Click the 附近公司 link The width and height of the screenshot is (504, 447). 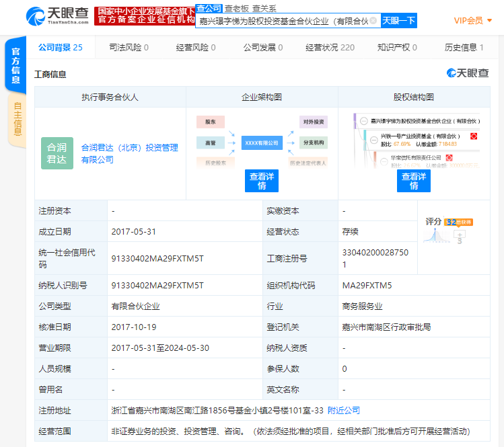click(x=343, y=410)
